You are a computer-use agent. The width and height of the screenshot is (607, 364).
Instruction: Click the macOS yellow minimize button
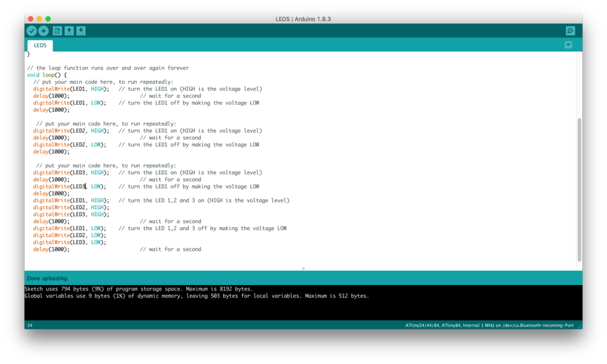(39, 19)
